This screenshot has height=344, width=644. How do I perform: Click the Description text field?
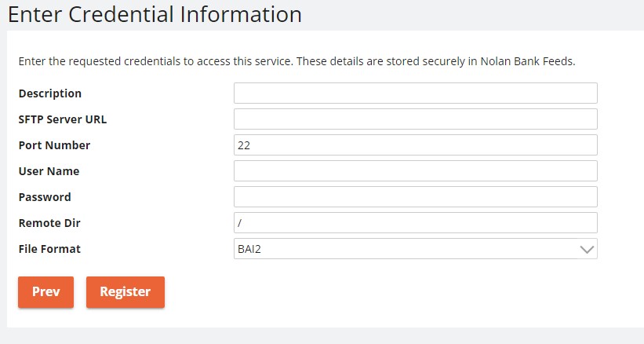pos(415,93)
